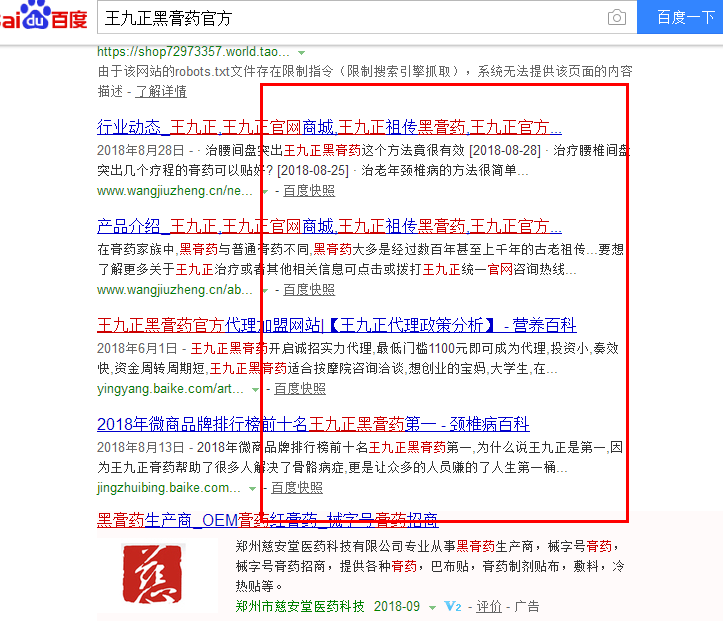Focus the search input field
Image resolution: width=723 pixels, height=642 pixels.
(367, 18)
